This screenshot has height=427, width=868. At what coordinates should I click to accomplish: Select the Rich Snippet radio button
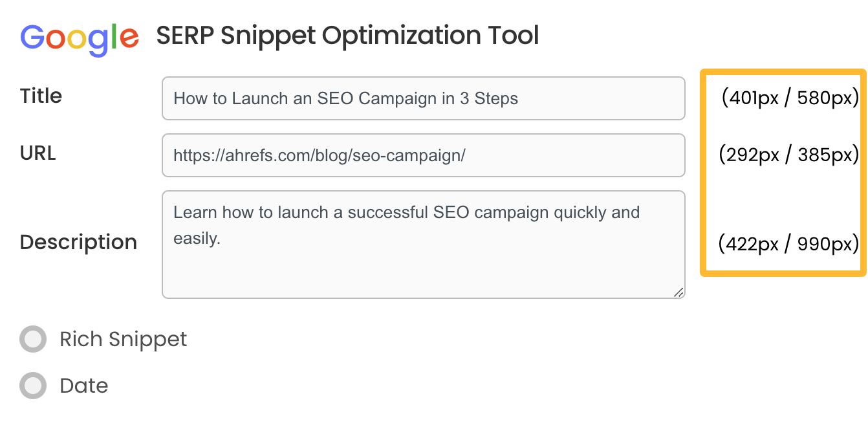[x=32, y=339]
